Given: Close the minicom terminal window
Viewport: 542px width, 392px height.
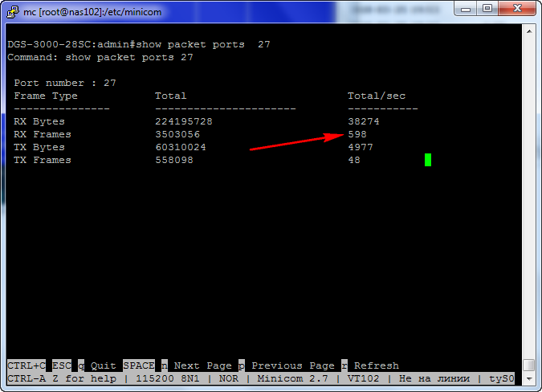Looking at the screenshot, I should coord(517,9).
